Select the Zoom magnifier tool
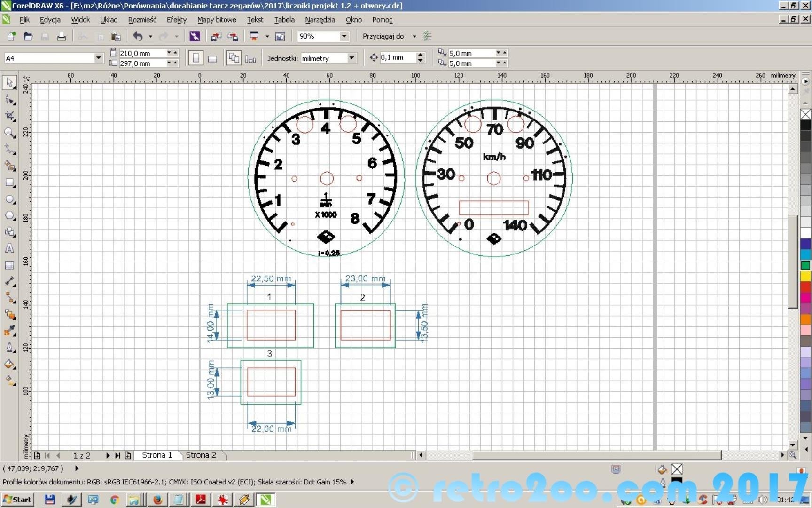The image size is (812, 508). (x=9, y=133)
